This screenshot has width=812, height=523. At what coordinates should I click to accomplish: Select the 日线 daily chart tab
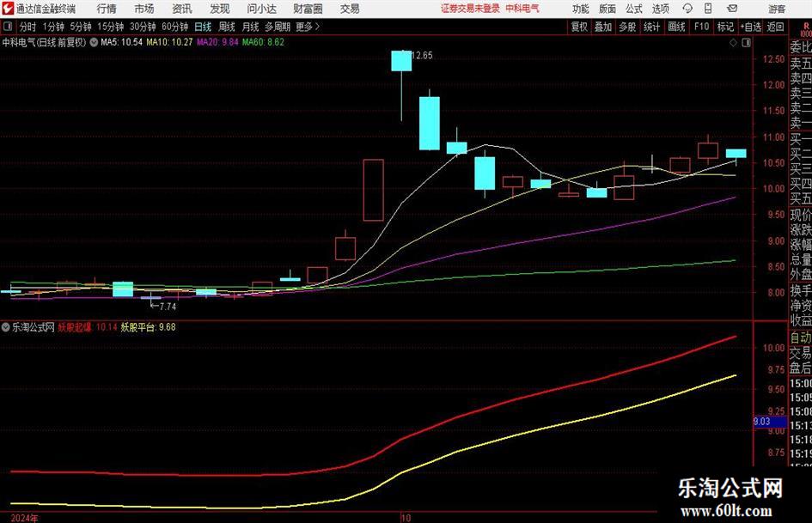point(203,27)
